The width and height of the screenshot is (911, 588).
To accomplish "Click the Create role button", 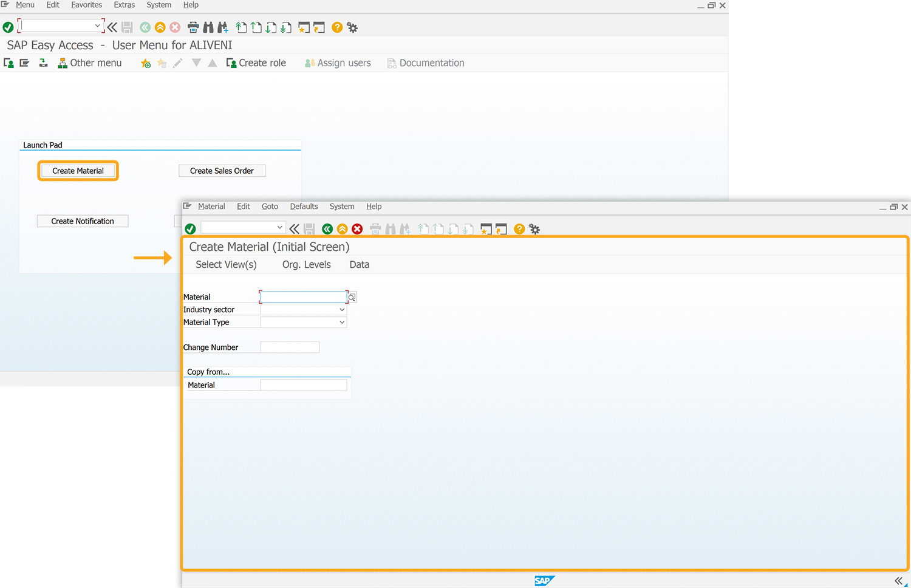I will (256, 63).
